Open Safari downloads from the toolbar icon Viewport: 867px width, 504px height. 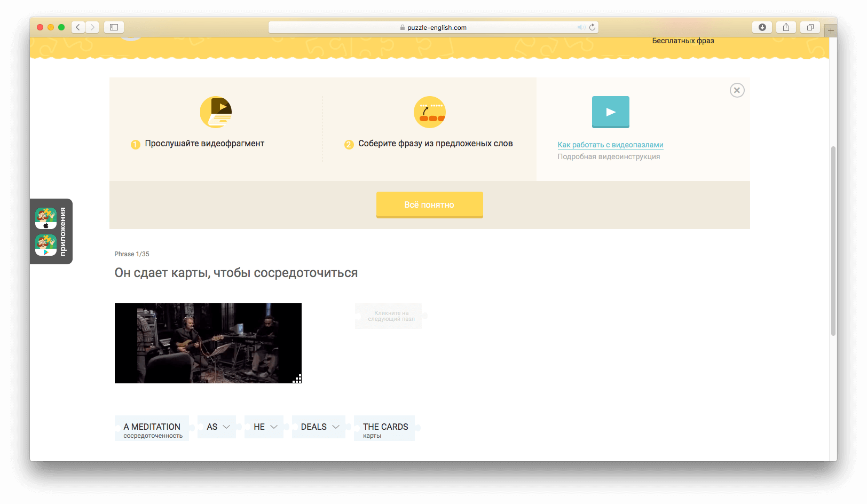[762, 27]
